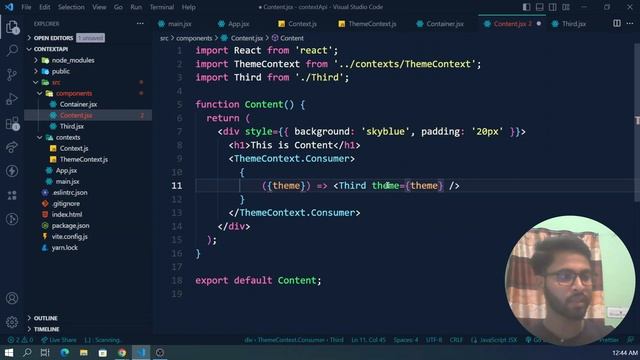
Task: Open File Explorer from taskbar
Action: click(84, 352)
